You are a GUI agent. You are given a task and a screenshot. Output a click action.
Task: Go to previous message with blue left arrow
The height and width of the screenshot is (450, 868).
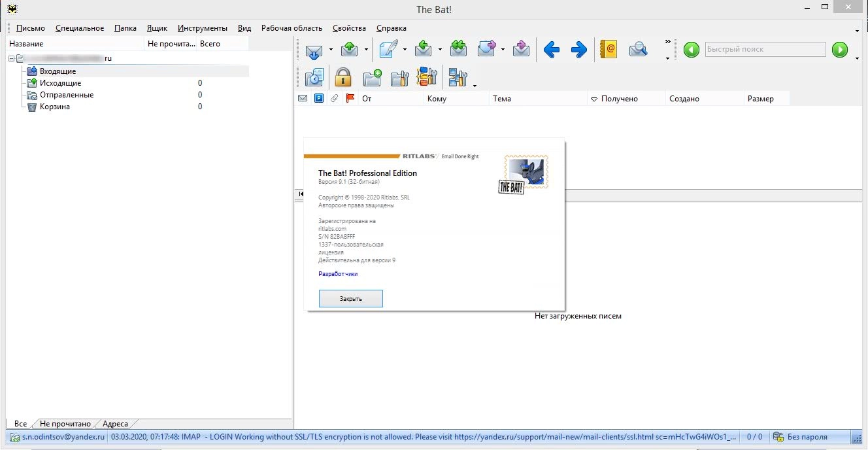point(552,49)
